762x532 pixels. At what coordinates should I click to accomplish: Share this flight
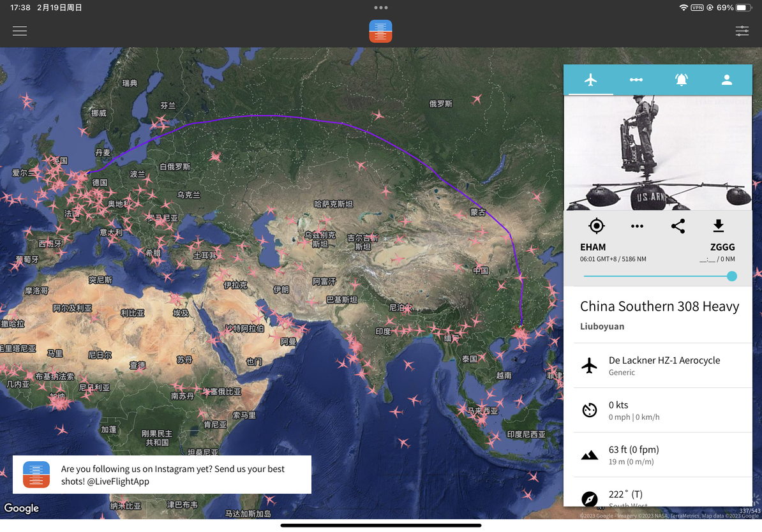click(678, 226)
